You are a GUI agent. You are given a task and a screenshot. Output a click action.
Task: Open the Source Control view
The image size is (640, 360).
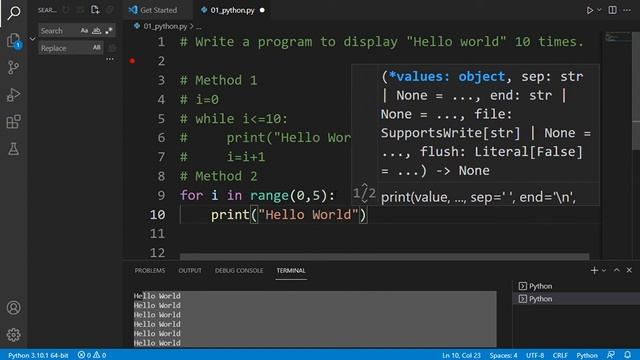coord(13,67)
